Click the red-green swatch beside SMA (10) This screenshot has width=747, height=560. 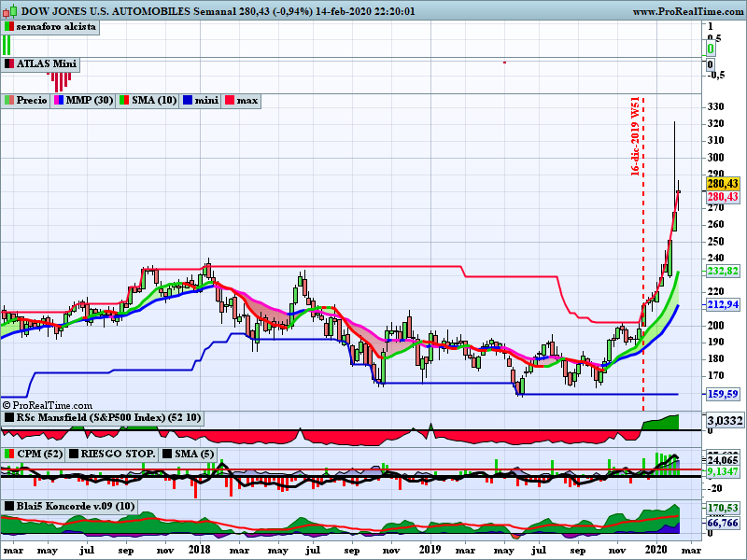(x=124, y=101)
